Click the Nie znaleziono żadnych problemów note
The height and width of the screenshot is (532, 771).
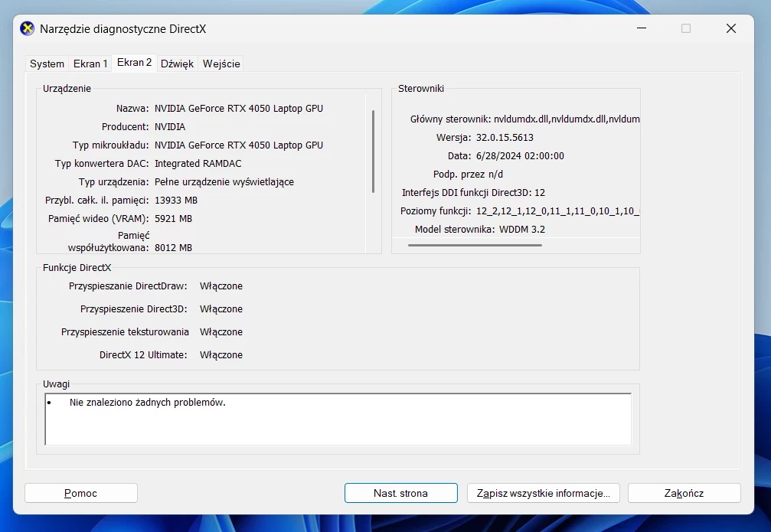tap(148, 403)
